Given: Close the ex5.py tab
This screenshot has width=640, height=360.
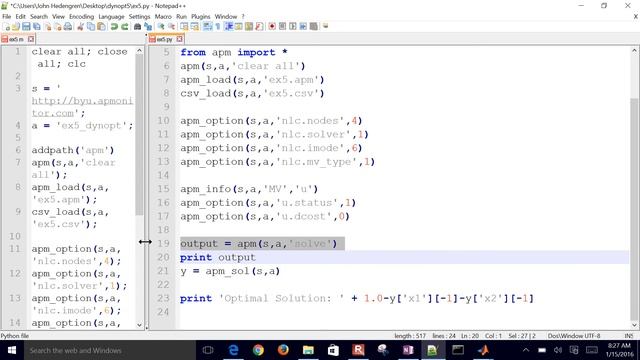Looking at the screenshot, I should tap(179, 39).
